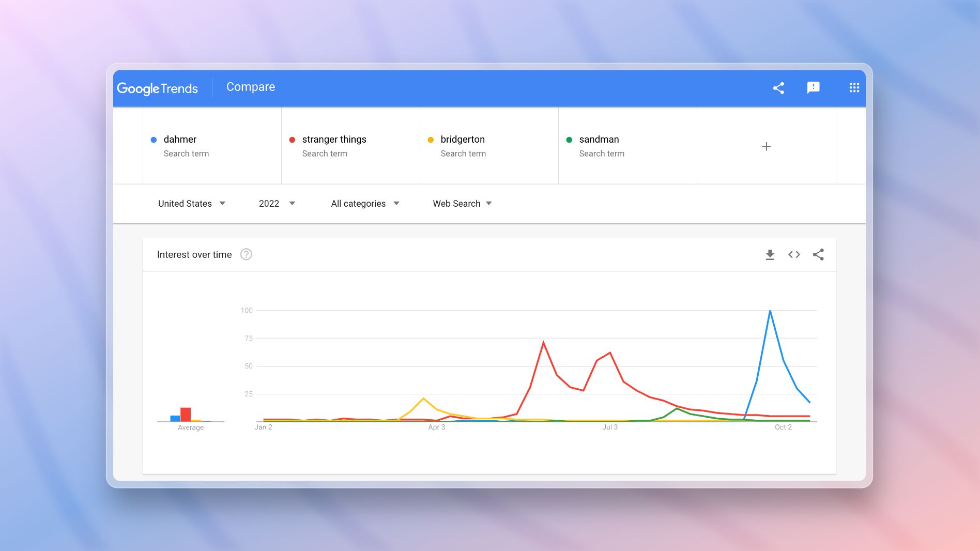Image resolution: width=980 pixels, height=551 pixels.
Task: Click the Average label under bars
Action: point(191,427)
